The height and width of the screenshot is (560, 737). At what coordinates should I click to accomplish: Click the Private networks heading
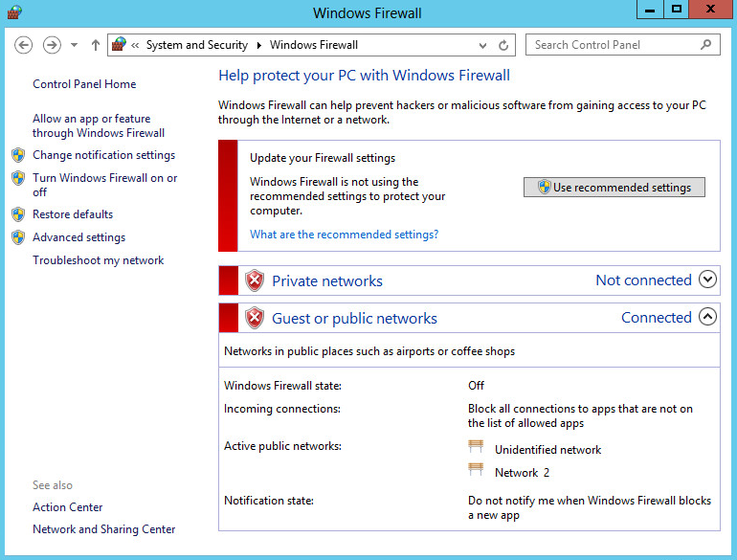coord(327,280)
